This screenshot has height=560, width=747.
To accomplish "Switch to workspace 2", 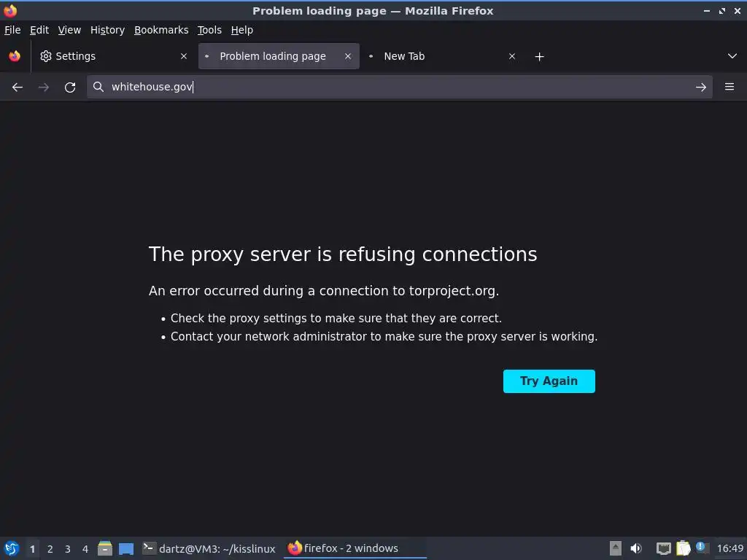I will click(50, 549).
